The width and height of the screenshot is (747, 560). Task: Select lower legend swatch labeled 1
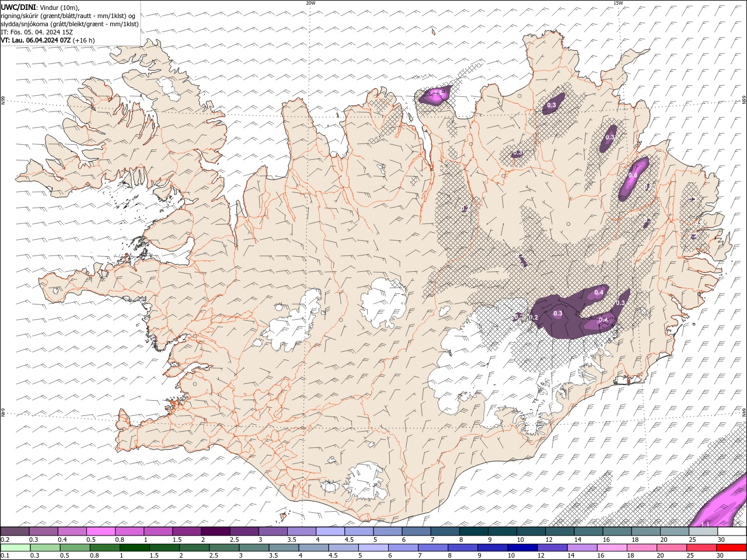[135, 548]
